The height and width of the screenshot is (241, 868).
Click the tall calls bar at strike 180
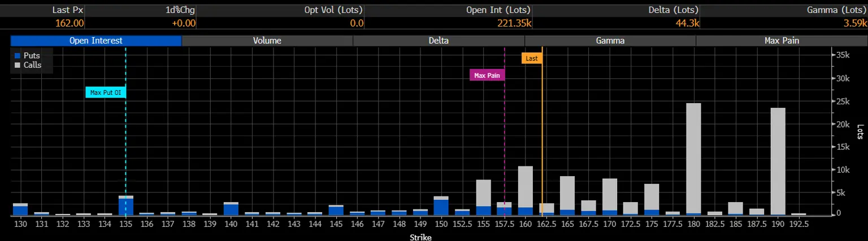pos(693,159)
